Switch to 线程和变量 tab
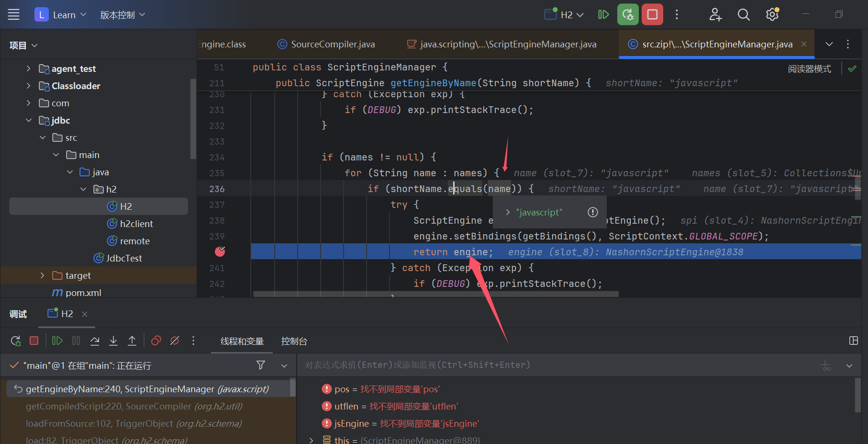 tap(242, 341)
